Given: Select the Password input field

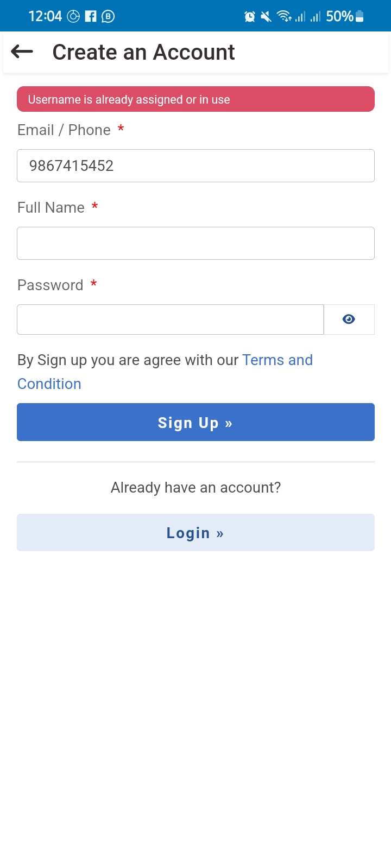Looking at the screenshot, I should pos(171,320).
